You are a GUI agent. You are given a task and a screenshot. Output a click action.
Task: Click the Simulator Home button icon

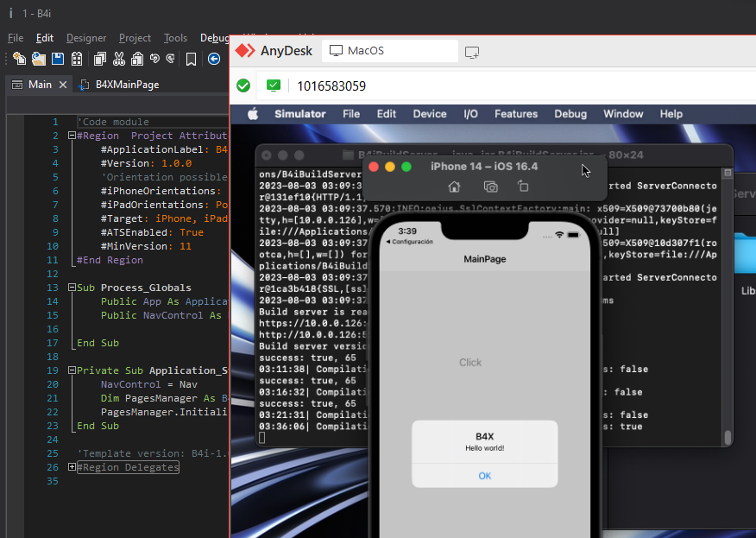[454, 187]
